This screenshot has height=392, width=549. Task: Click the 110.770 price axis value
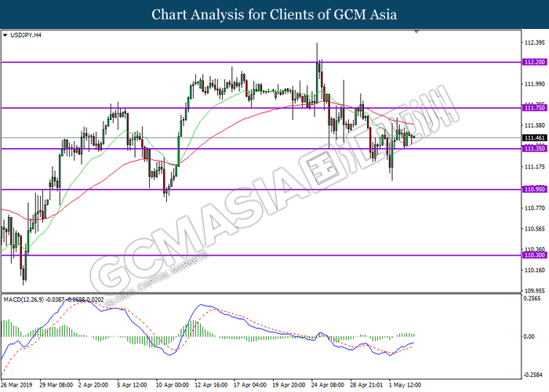[x=535, y=208]
